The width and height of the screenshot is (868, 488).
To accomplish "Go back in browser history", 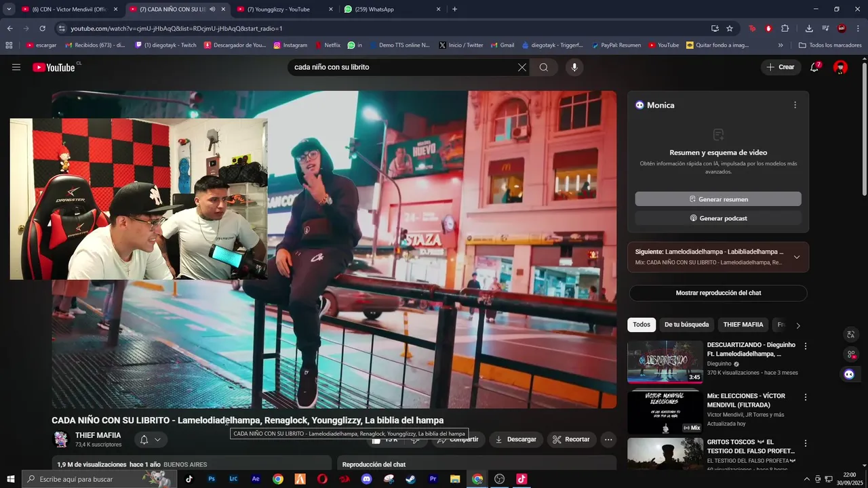I will click(9, 28).
